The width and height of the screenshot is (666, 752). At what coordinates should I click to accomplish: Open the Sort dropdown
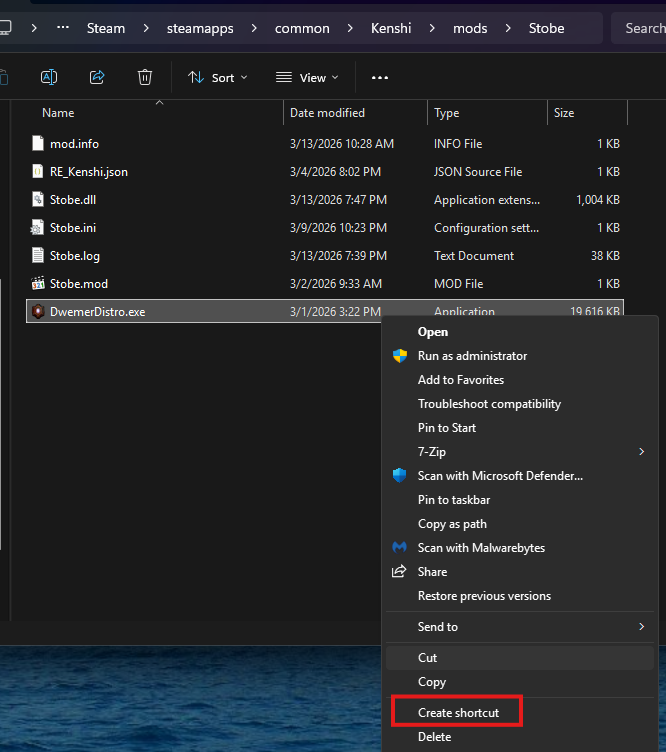click(218, 77)
